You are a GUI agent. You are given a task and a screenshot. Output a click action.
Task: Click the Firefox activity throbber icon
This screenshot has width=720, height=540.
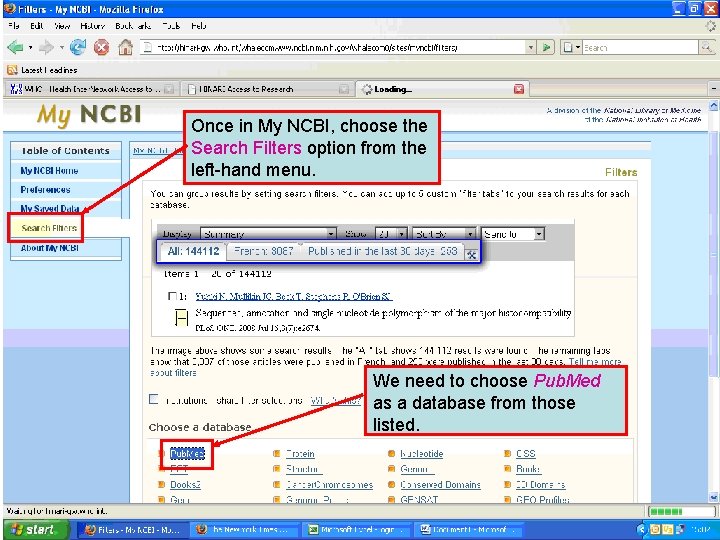point(711,26)
